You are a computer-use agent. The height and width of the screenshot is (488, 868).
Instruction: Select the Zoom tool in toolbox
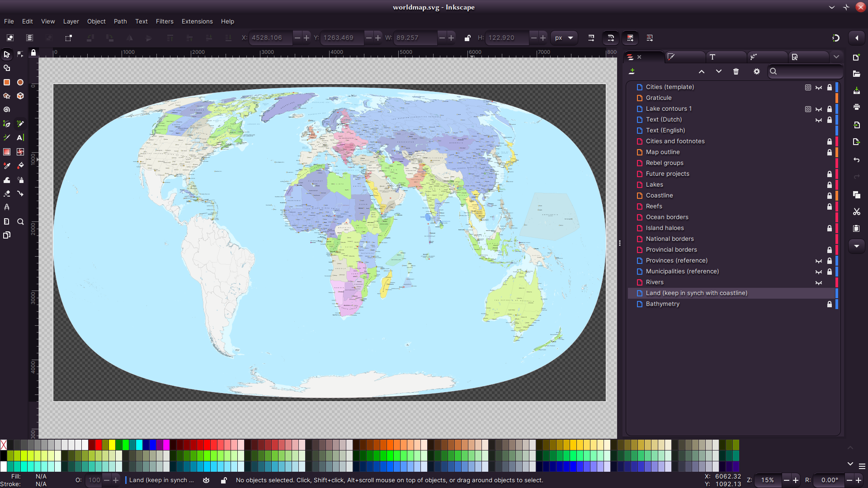[x=20, y=222]
